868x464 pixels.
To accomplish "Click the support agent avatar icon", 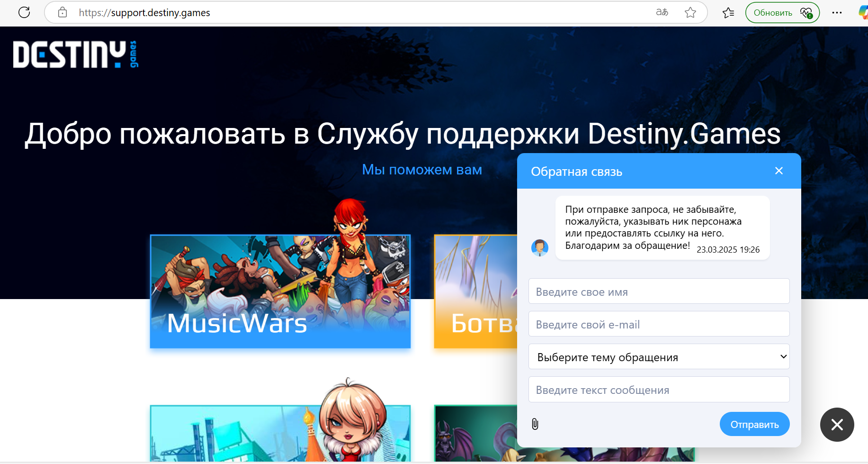I will coord(539,247).
